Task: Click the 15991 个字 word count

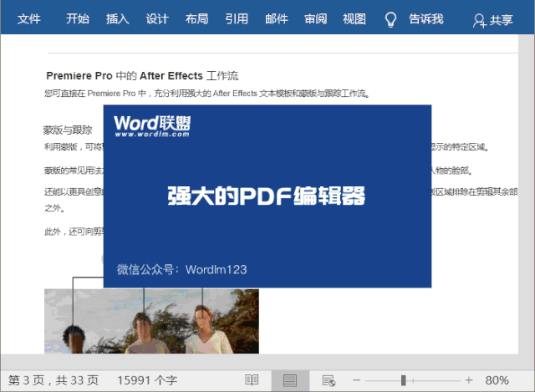Action: tap(147, 380)
